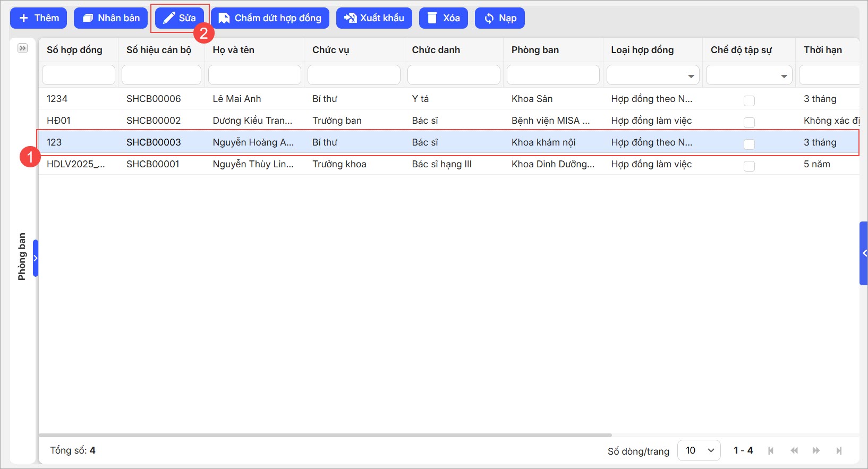Sort by Loại hợp đồng column header

click(642, 50)
